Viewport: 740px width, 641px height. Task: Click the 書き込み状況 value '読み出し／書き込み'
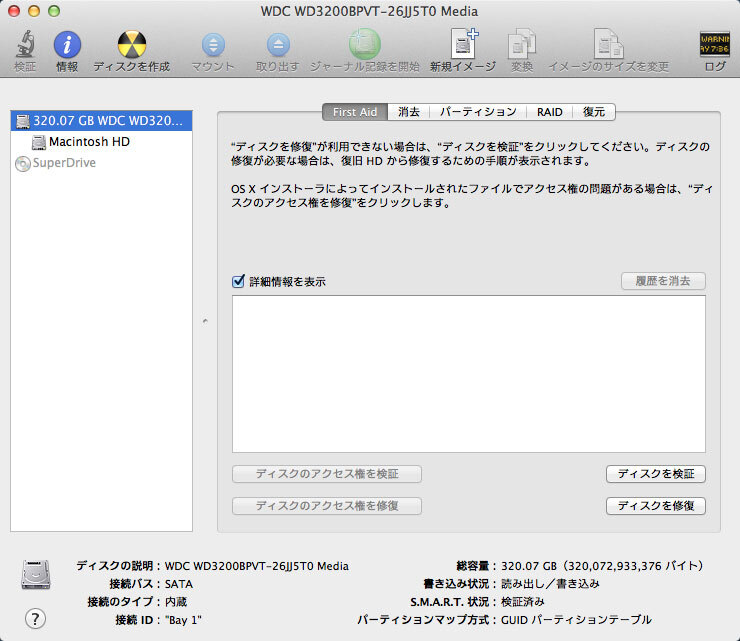550,584
